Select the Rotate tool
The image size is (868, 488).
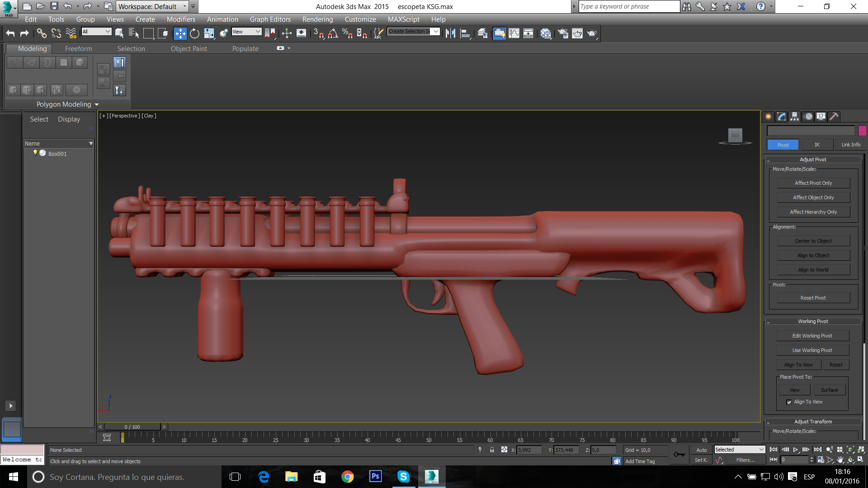[x=194, y=33]
